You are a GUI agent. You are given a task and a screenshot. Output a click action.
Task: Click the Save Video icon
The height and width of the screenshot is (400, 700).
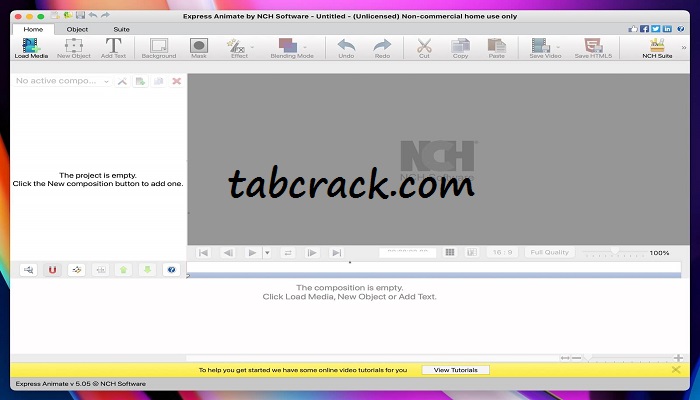(x=541, y=46)
